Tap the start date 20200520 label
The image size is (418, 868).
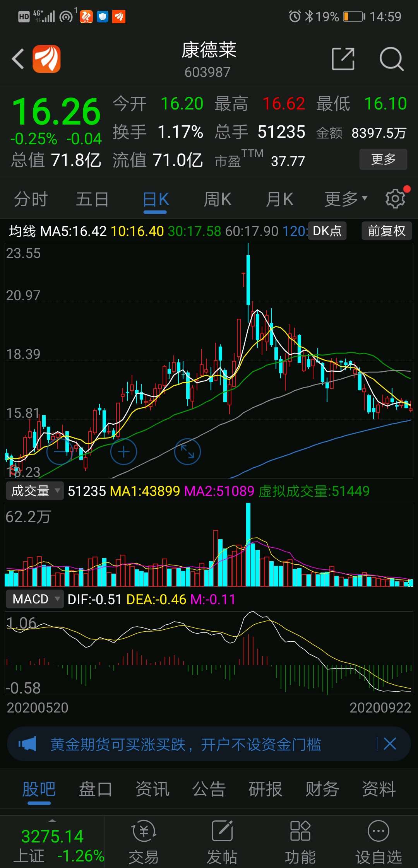38,708
